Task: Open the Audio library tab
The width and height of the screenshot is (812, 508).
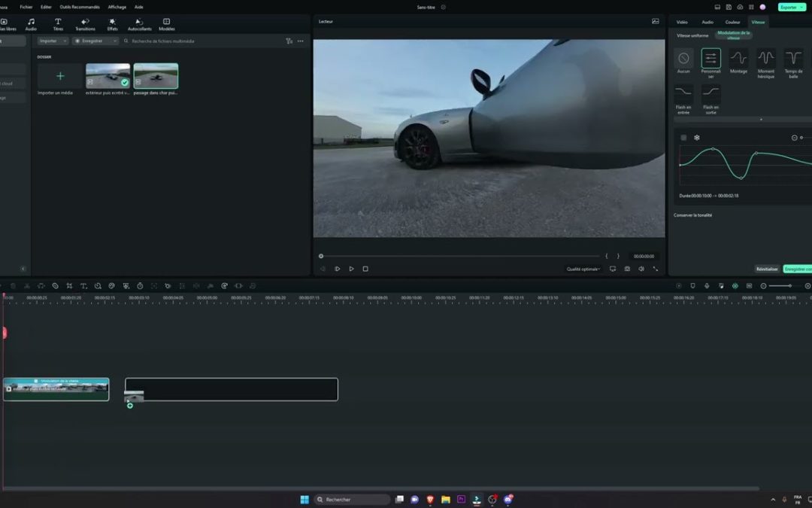Action: [x=31, y=24]
